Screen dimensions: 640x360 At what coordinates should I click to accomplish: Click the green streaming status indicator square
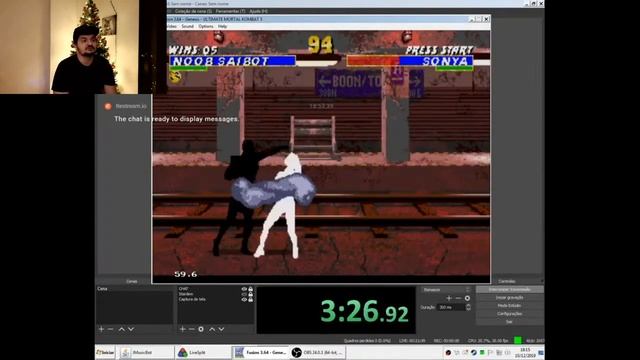pyautogui.click(x=518, y=340)
